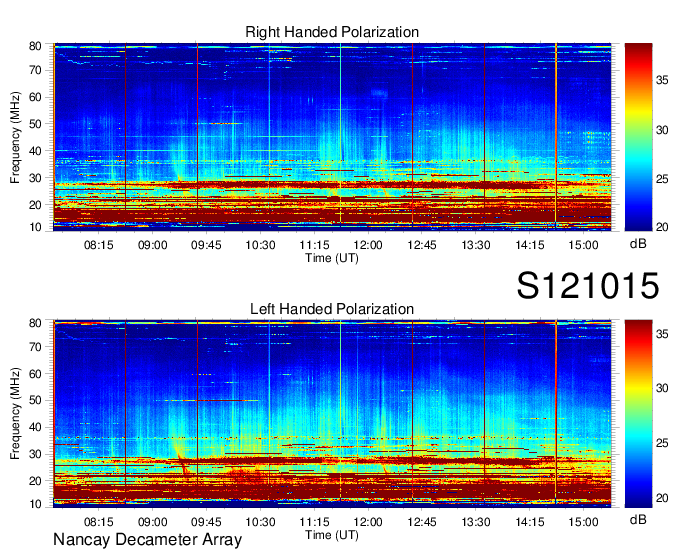
Task: Click the Nancay Decameter Array caption
Action: click(147, 540)
